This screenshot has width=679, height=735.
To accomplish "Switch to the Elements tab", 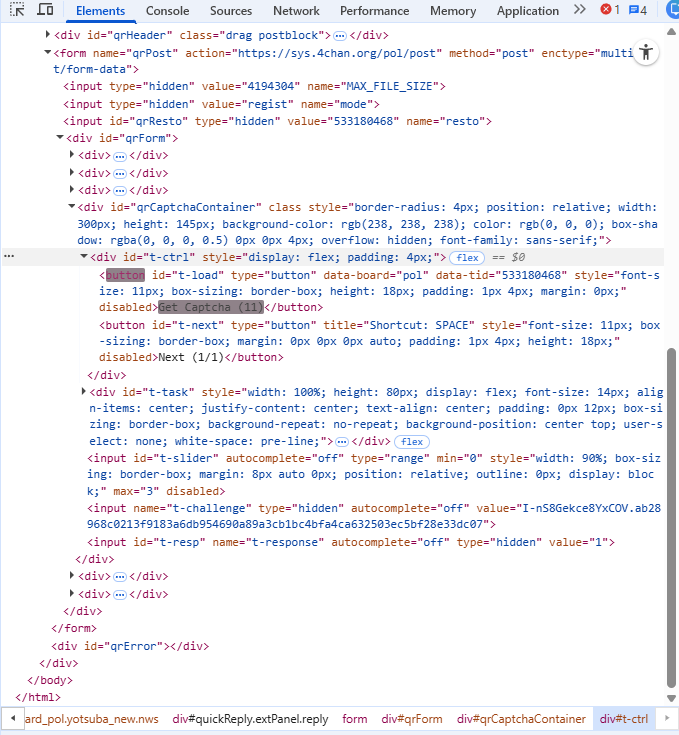I will (x=100, y=11).
